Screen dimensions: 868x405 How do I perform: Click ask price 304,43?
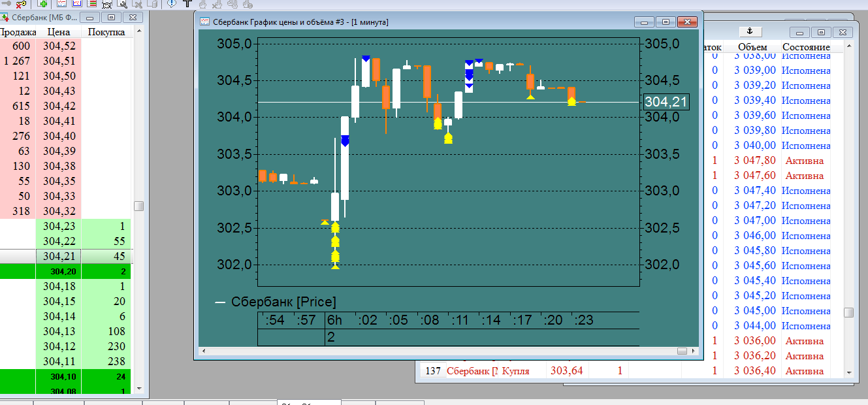(x=59, y=91)
